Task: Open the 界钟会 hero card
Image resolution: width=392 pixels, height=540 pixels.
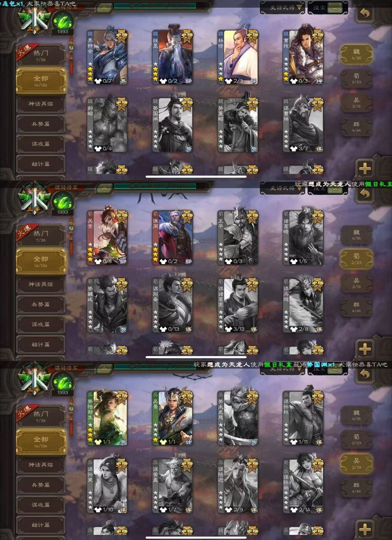Action: click(107, 57)
